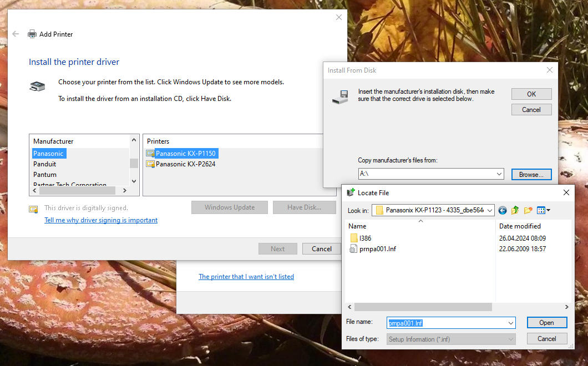The image size is (588, 366).
Task: Click The printer that I want isn't listed
Action: click(x=246, y=276)
